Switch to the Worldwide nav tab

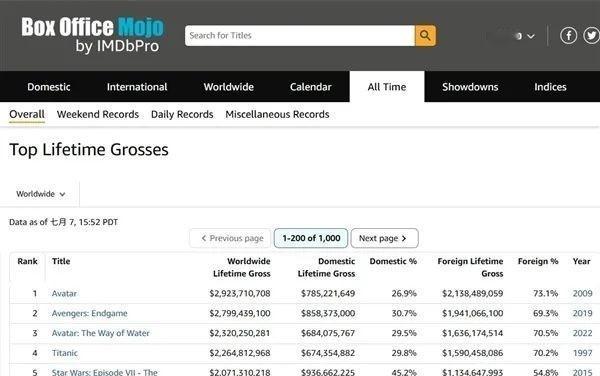228,87
